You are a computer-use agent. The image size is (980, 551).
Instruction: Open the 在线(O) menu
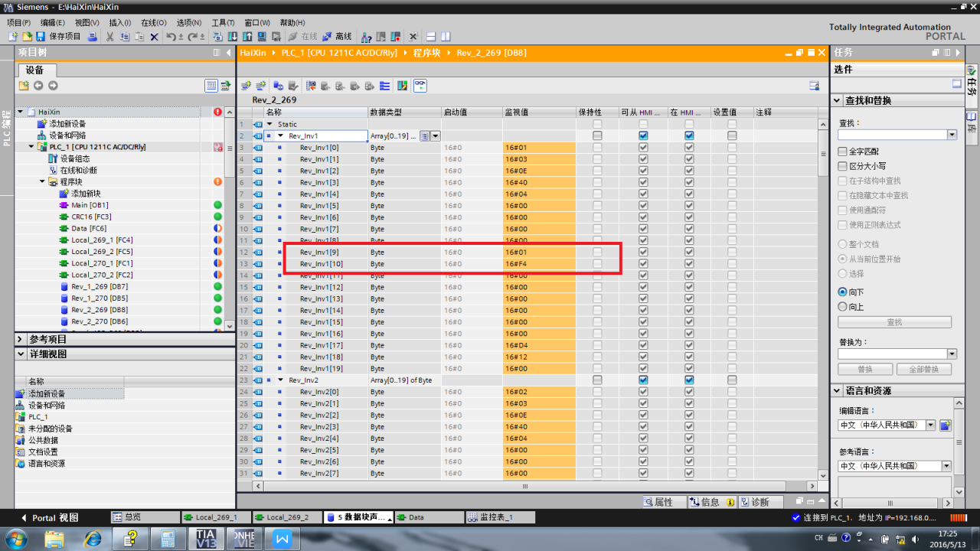pyautogui.click(x=154, y=23)
